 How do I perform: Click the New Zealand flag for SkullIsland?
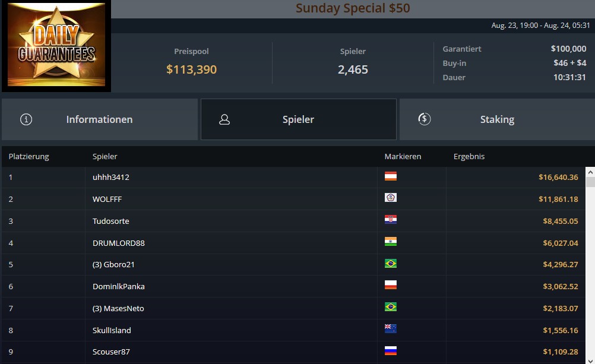click(x=391, y=329)
